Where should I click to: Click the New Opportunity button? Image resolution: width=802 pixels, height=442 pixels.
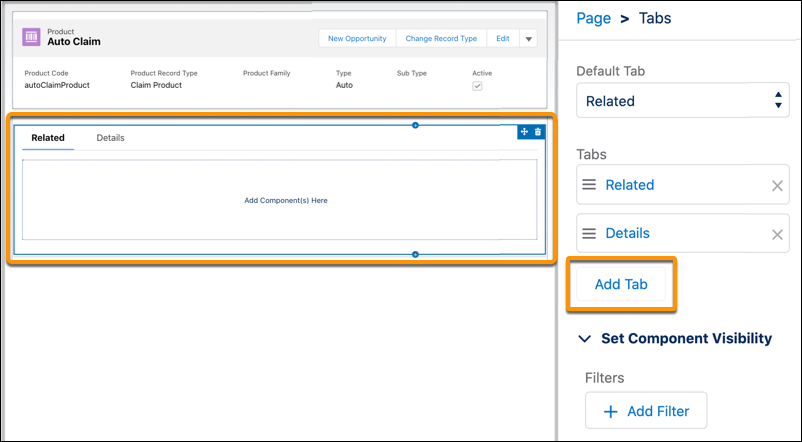(357, 38)
